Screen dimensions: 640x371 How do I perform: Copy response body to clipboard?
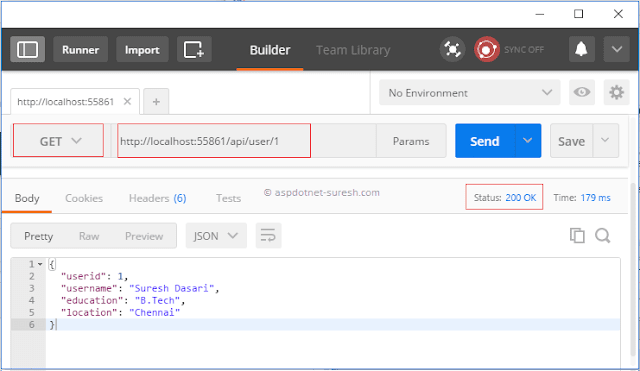[577, 235]
